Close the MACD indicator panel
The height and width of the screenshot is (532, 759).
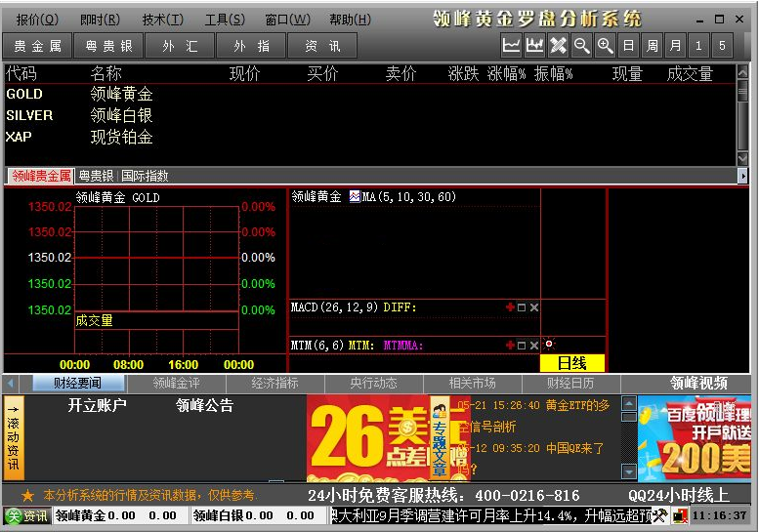[x=534, y=307]
